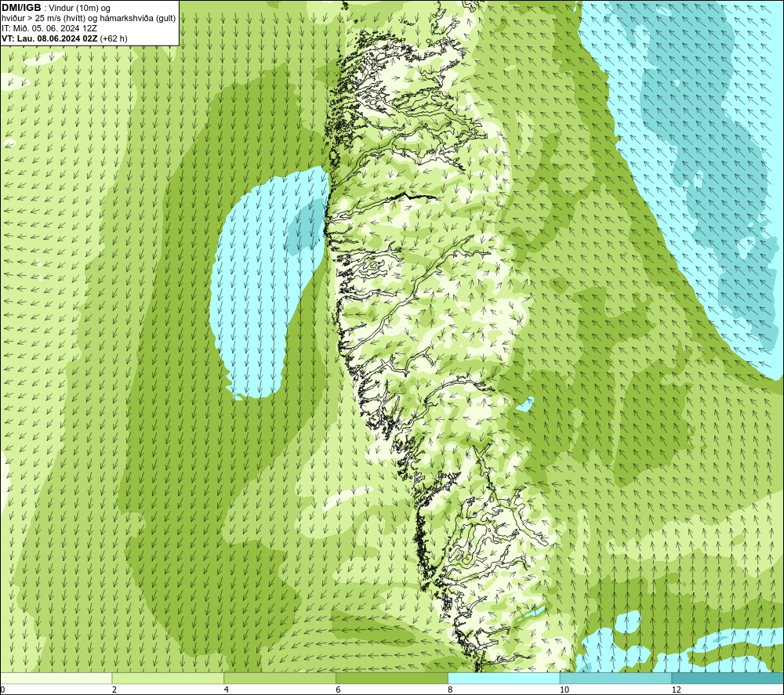
Task: Select the 8–10 m/s light cyan legend swatch
Action: (504, 678)
